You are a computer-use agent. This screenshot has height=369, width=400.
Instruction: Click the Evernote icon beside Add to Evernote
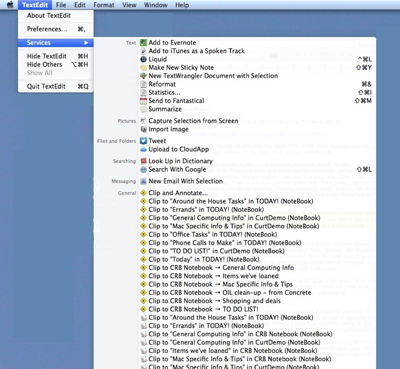tap(143, 42)
